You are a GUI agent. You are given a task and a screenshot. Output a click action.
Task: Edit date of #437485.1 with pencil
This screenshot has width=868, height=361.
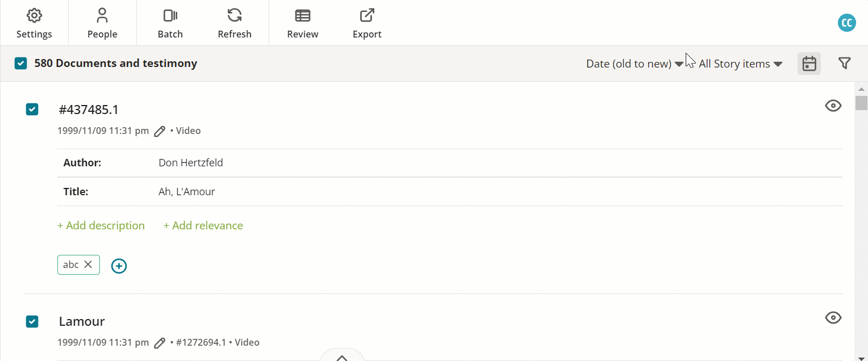(160, 131)
